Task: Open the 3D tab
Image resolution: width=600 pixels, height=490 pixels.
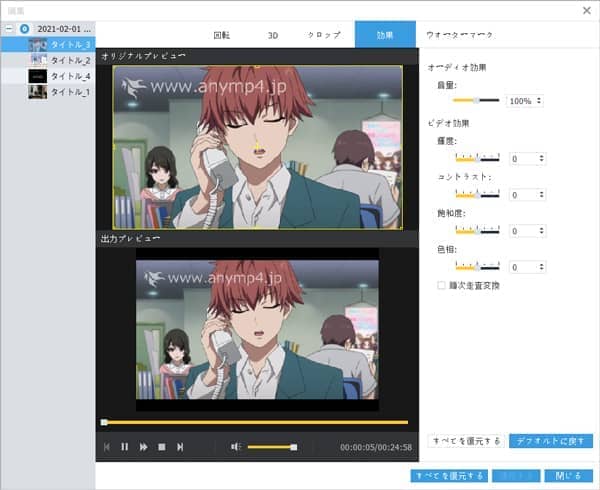Action: coord(272,35)
